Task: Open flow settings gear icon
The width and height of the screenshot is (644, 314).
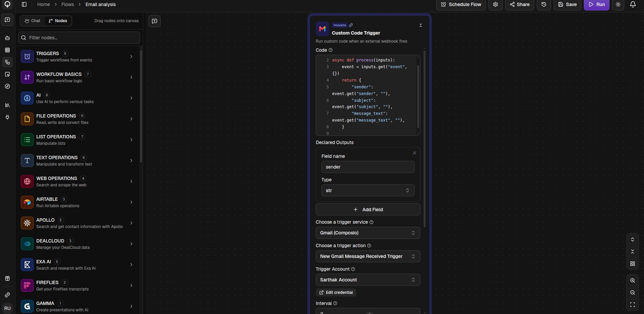Action: point(495,4)
